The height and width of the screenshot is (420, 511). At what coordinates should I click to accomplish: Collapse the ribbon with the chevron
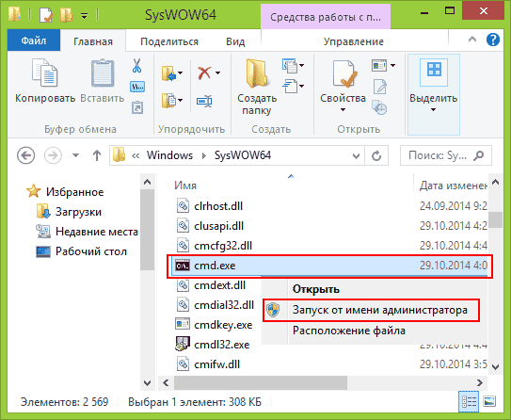tap(472, 40)
